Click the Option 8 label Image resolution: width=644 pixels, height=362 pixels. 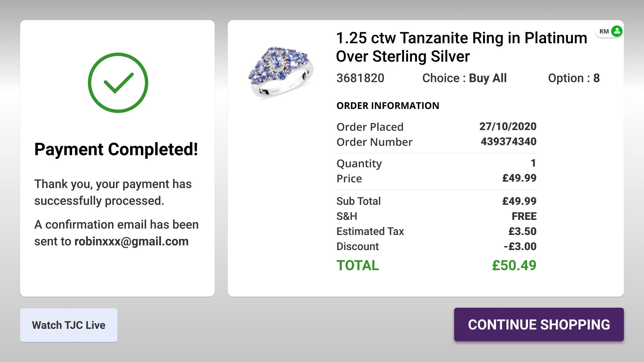(x=574, y=78)
